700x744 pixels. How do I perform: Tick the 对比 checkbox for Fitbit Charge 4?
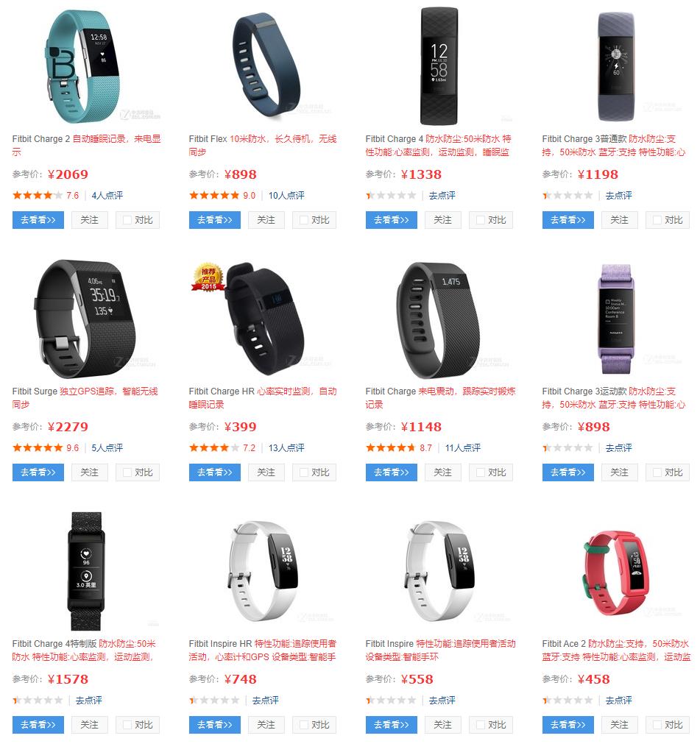pos(480,220)
